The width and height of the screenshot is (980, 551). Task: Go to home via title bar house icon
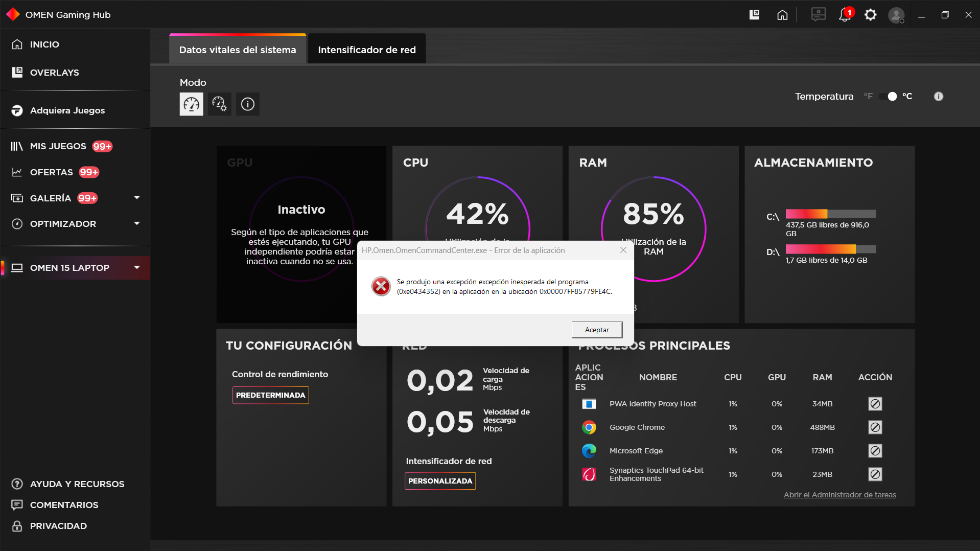click(x=782, y=15)
